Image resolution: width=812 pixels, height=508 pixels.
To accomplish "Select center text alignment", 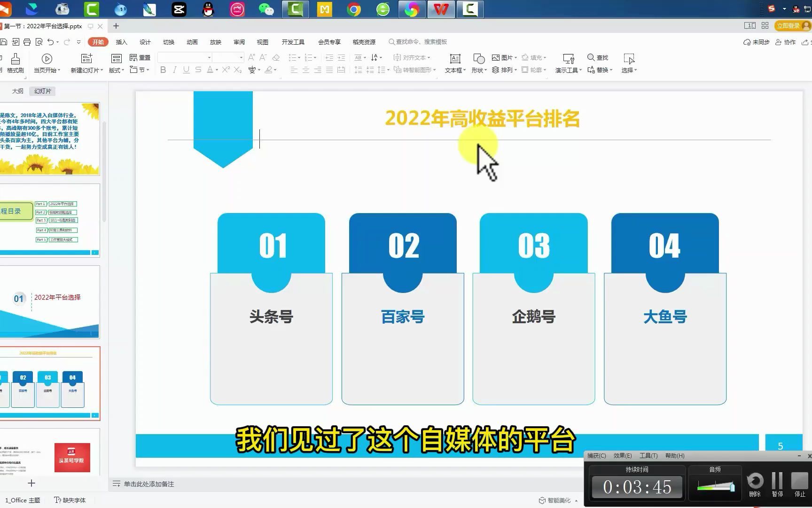I will pyautogui.click(x=305, y=70).
